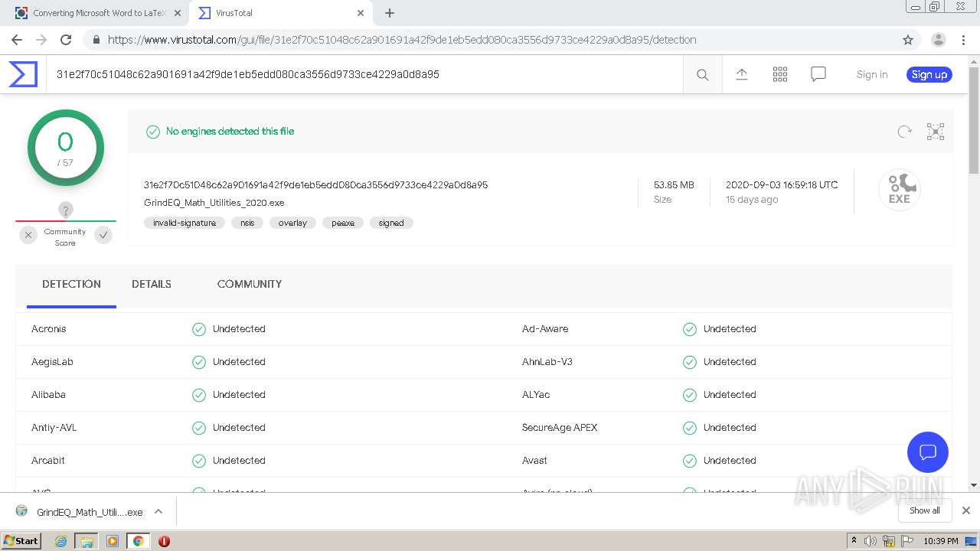Image resolution: width=980 pixels, height=551 pixels.
Task: Open a new browser tab
Action: point(390,13)
